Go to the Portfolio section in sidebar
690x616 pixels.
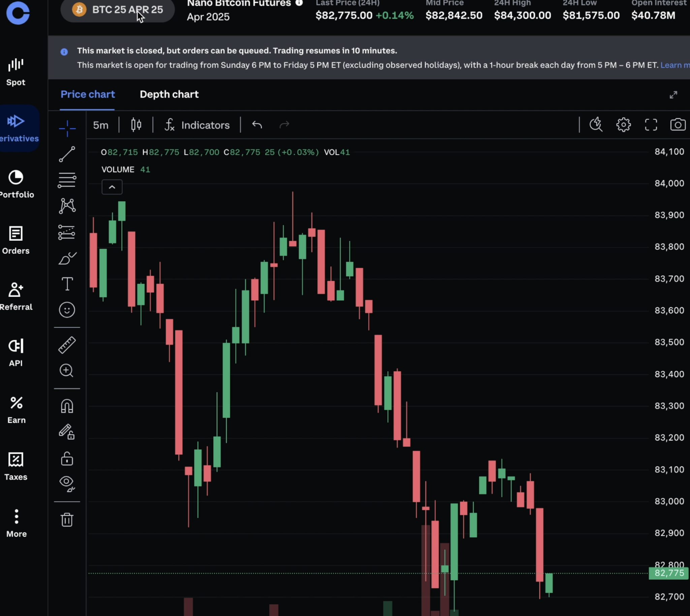click(16, 183)
